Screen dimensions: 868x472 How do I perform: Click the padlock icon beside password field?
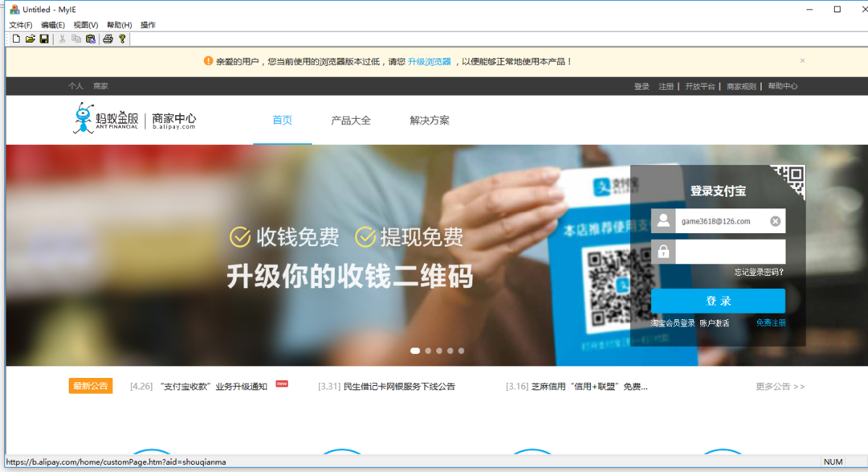point(663,252)
